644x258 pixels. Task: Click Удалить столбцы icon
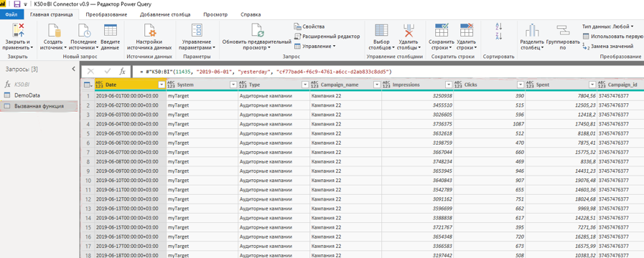(409, 31)
